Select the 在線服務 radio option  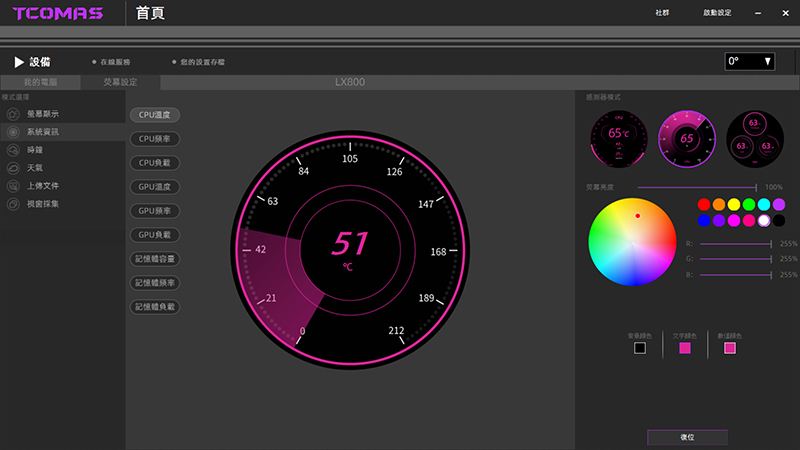pyautogui.click(x=94, y=62)
